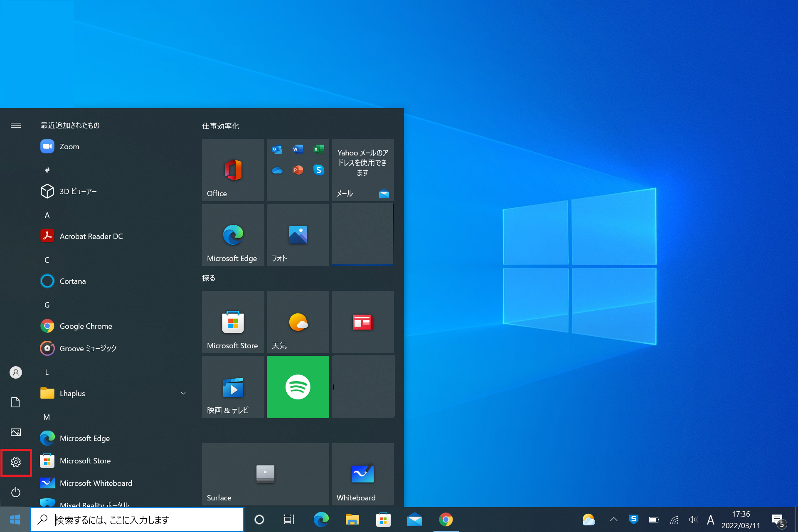The height and width of the screenshot is (532, 798).
Task: Launch Microsoft Edge from app list
Action: pyautogui.click(x=112, y=438)
